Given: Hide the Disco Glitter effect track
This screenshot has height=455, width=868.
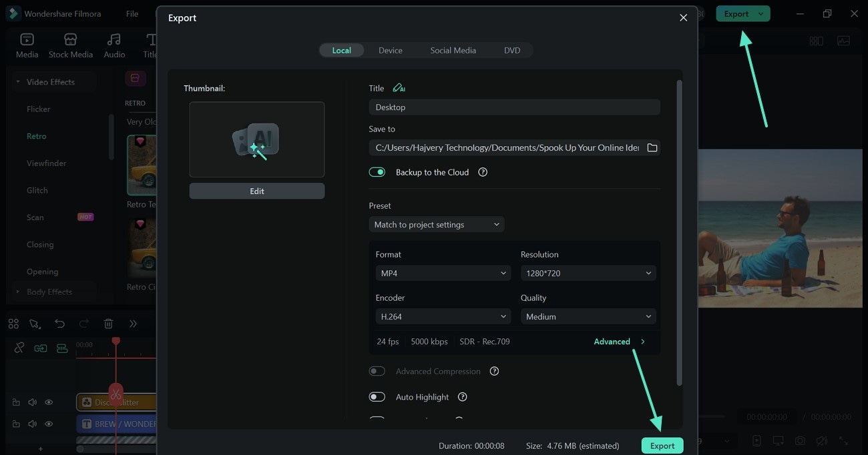Looking at the screenshot, I should click(49, 402).
